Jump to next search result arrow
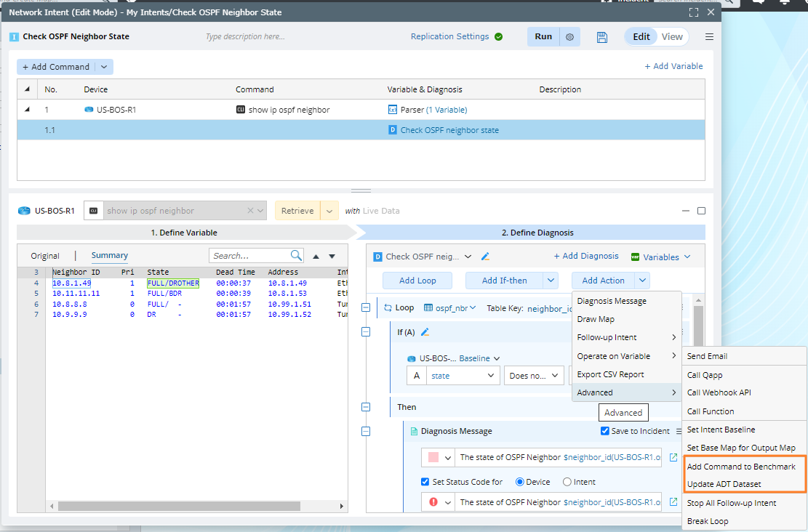The image size is (808, 532). click(332, 257)
